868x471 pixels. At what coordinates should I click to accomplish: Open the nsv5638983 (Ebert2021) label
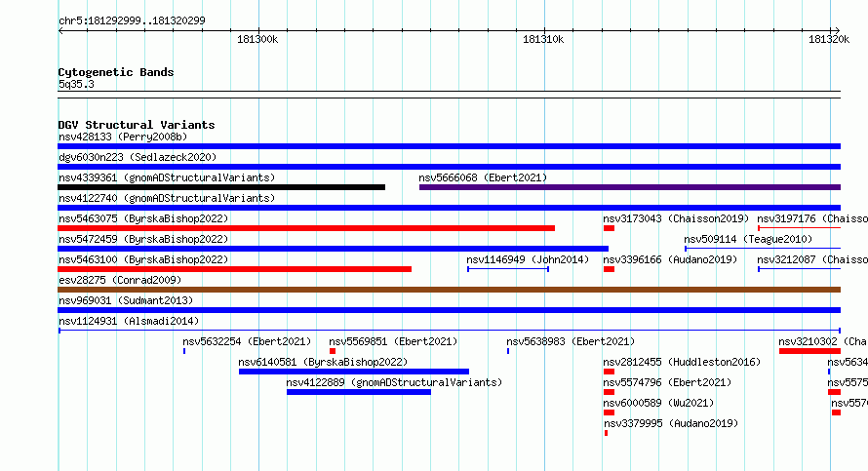click(571, 341)
